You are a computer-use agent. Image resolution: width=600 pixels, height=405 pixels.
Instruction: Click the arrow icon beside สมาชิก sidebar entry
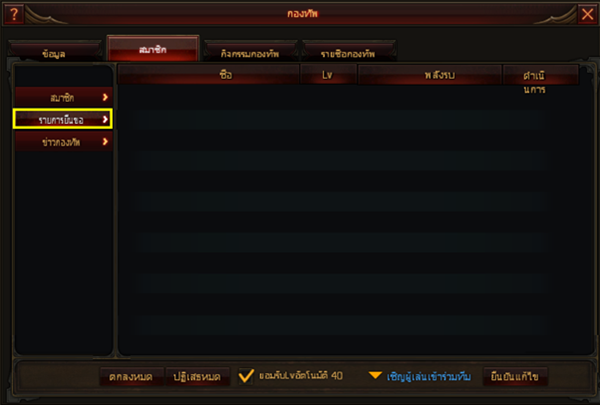point(105,97)
